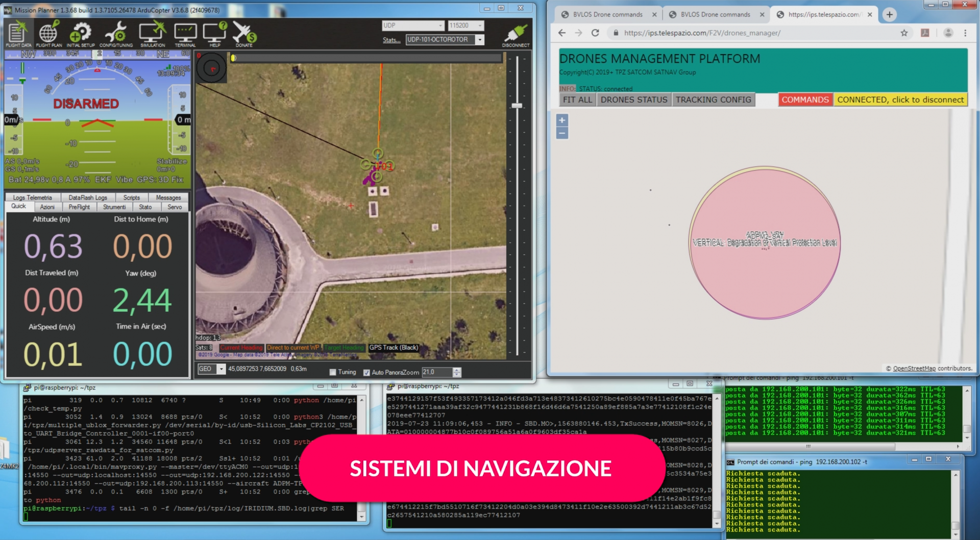Viewport: 980px width, 540px height.
Task: Open DRONES STATUS panel
Action: (634, 100)
